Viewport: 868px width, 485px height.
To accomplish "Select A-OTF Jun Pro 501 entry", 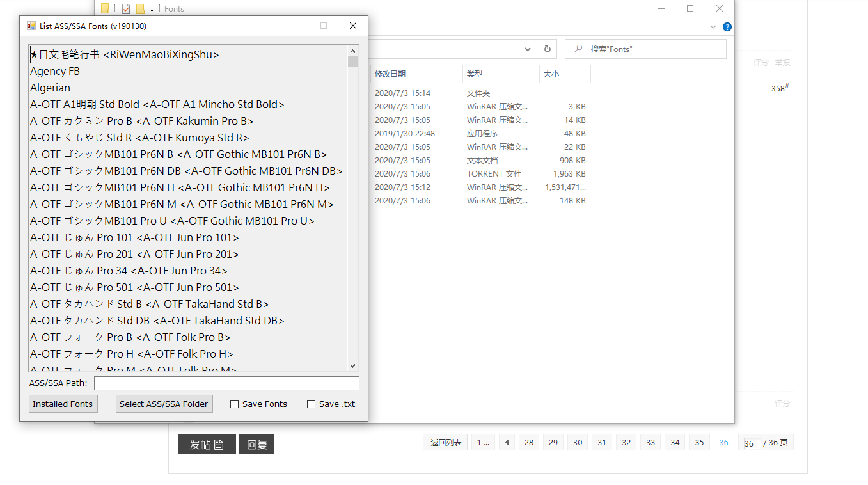I will pyautogui.click(x=134, y=287).
